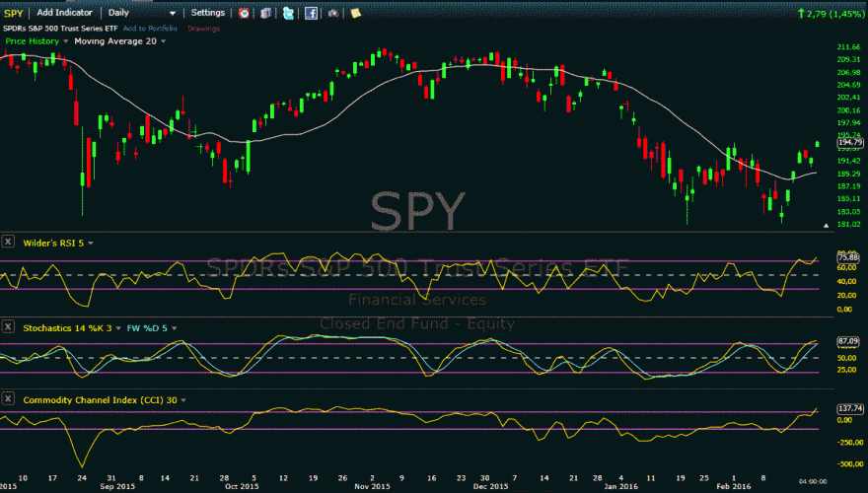Click the Wilder's RSI 5 label

point(53,243)
